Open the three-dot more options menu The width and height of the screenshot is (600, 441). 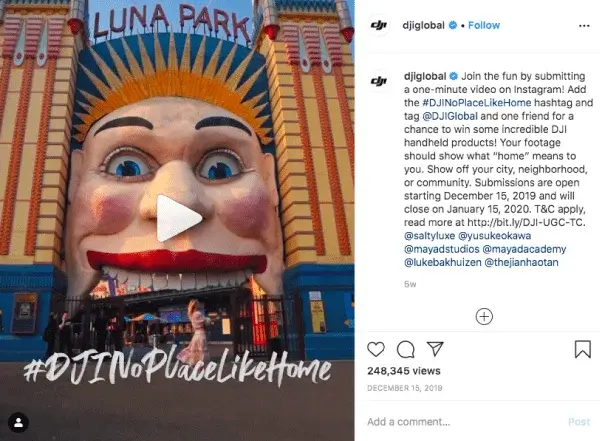click(x=584, y=26)
